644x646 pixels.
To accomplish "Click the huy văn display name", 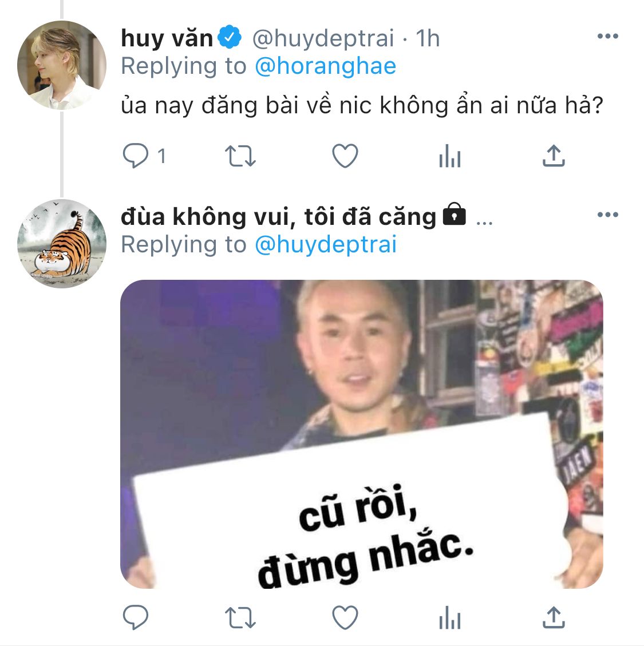I will click(x=167, y=38).
